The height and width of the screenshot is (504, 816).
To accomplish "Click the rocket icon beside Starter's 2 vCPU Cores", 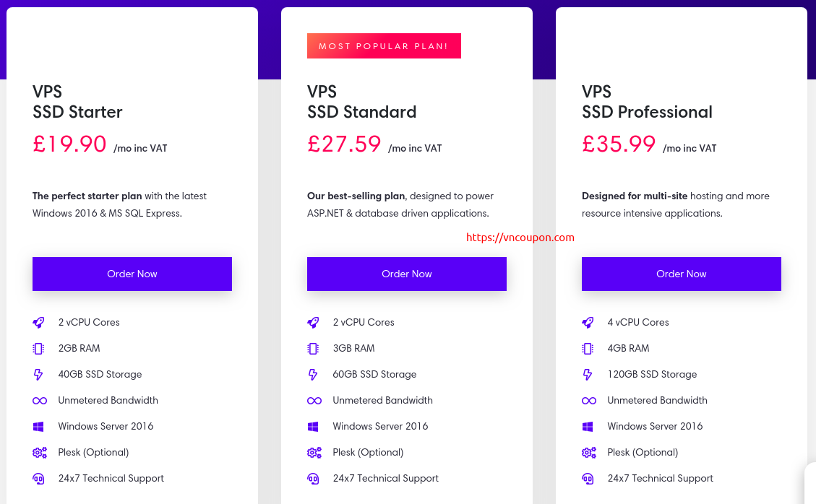I will tap(38, 323).
